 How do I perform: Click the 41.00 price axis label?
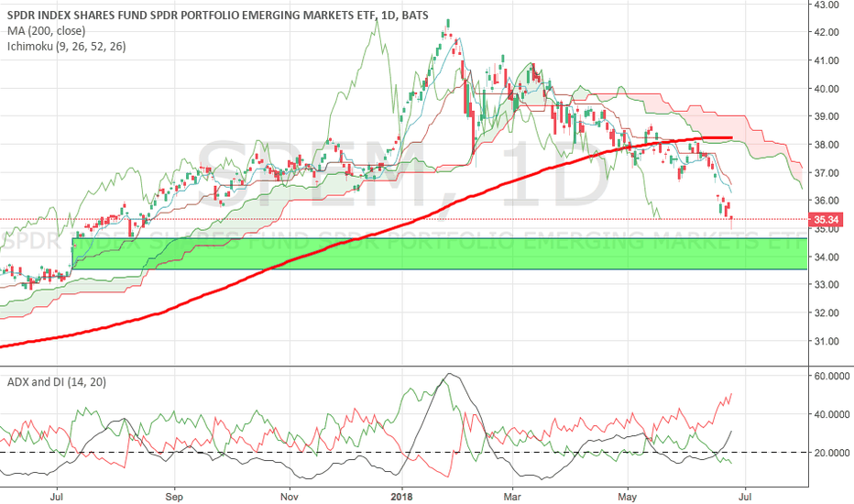pyautogui.click(x=827, y=60)
